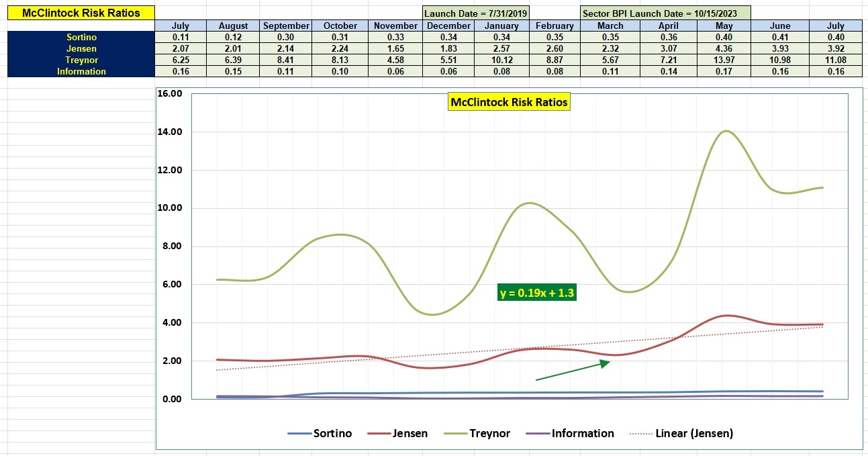
Task: Click Jensen value 2.14
Action: coord(286,48)
